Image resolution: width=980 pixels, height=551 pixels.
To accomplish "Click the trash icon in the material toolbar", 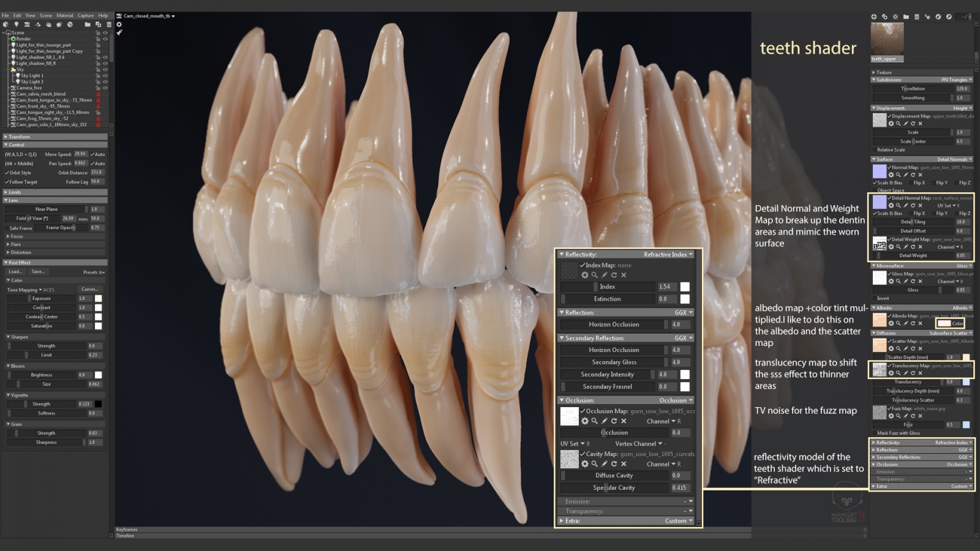I will click(x=916, y=17).
